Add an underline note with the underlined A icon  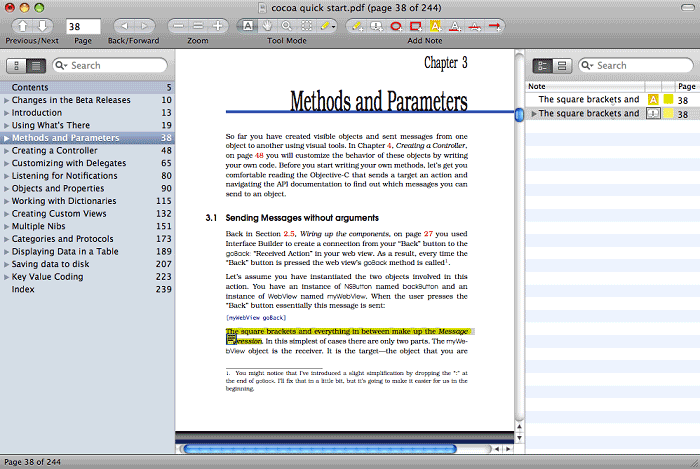(x=455, y=26)
